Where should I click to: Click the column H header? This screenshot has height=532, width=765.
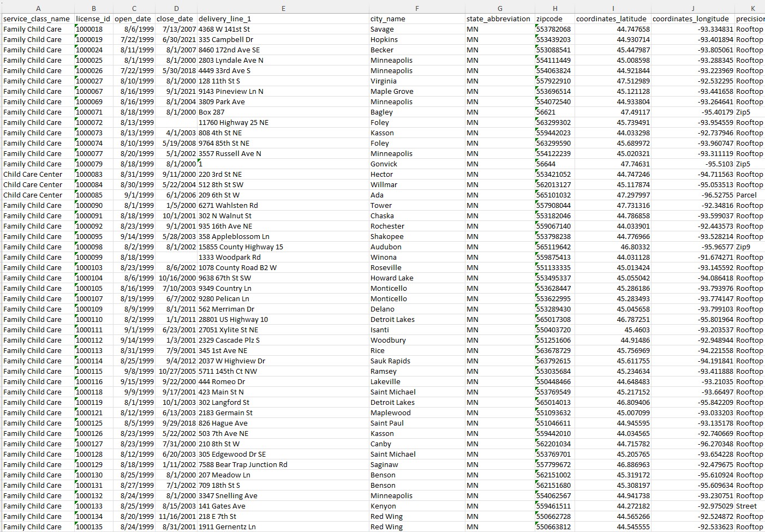click(554, 8)
